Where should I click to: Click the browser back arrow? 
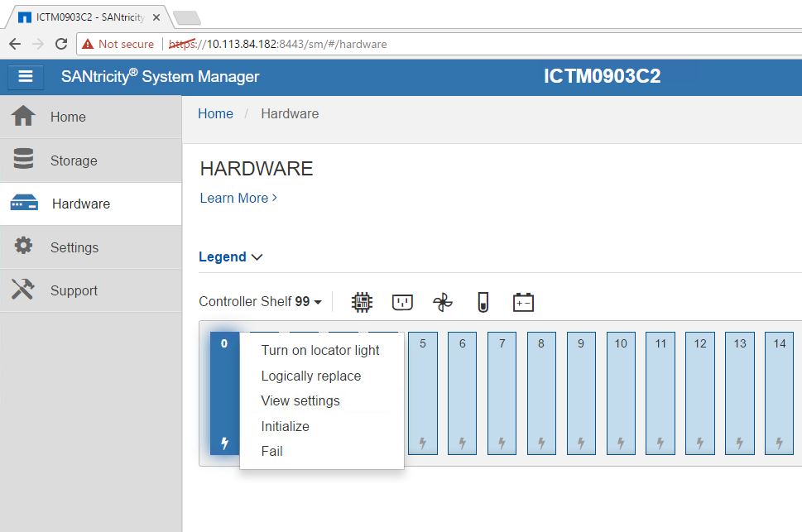pos(15,44)
